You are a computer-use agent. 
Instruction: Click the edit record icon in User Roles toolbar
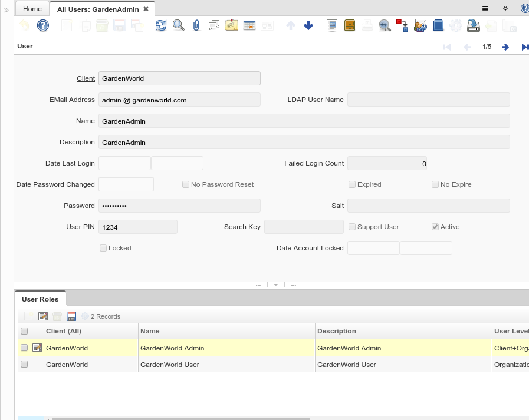point(43,316)
